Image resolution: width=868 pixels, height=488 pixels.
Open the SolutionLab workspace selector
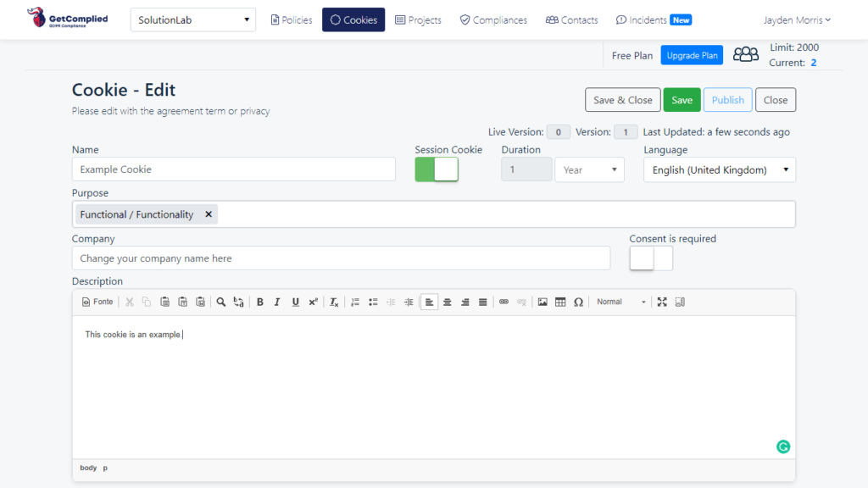[x=192, y=19]
